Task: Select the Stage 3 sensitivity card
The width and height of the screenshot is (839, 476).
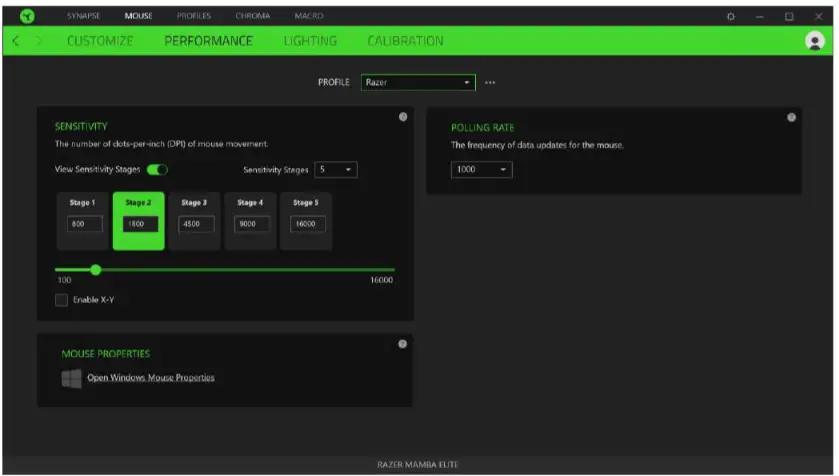Action: 194,221
